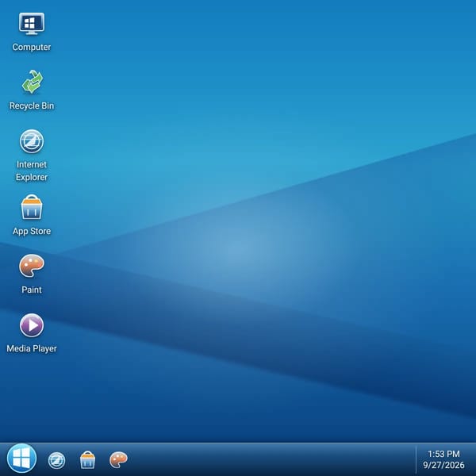Launch App Store from the taskbar
Image resolution: width=476 pixels, height=476 pixels.
point(87,460)
